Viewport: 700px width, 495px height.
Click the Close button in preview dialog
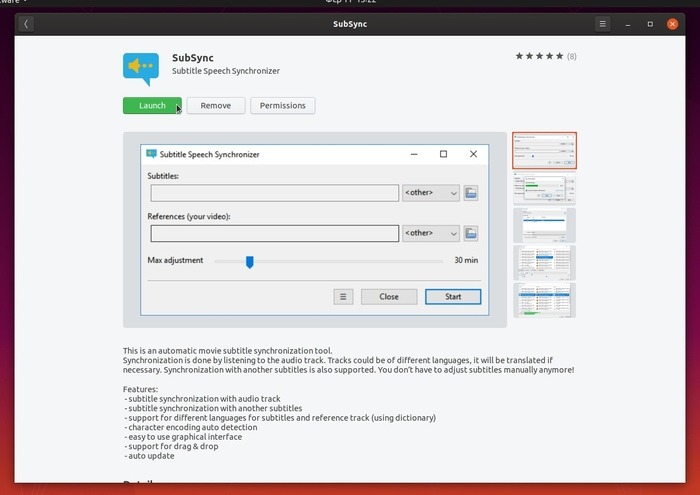[x=389, y=297]
